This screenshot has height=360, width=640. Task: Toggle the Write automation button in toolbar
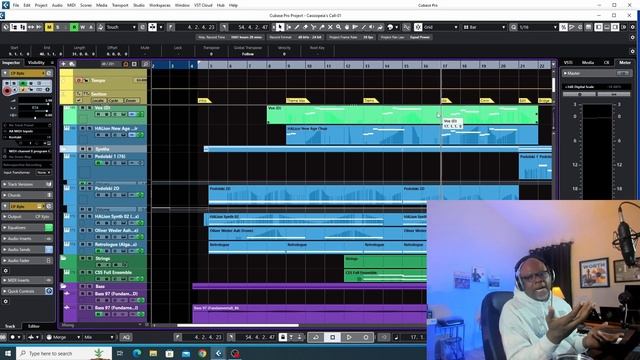click(x=82, y=27)
